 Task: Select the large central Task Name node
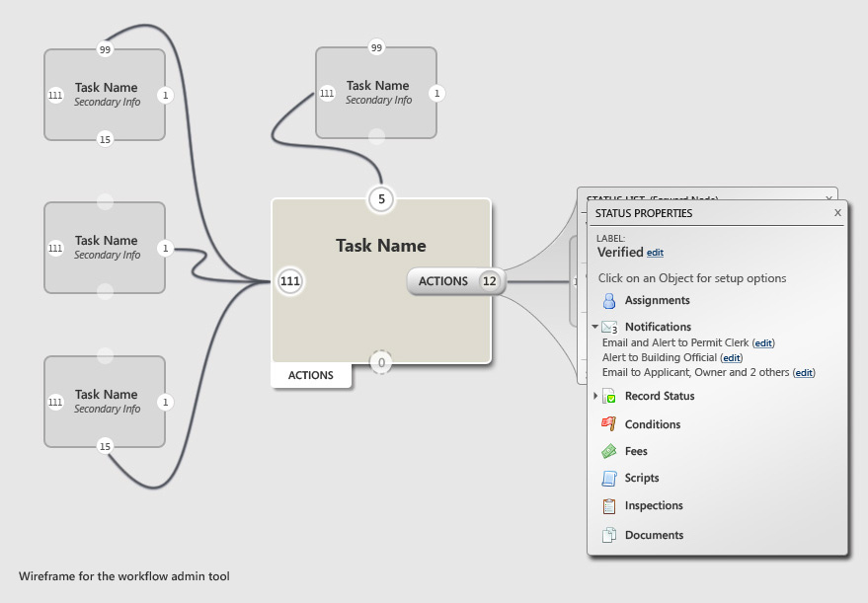pyautogui.click(x=381, y=281)
